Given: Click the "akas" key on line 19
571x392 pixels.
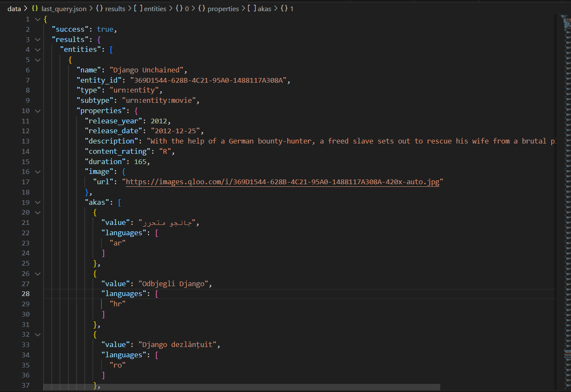Looking at the screenshot, I should 97,203.
